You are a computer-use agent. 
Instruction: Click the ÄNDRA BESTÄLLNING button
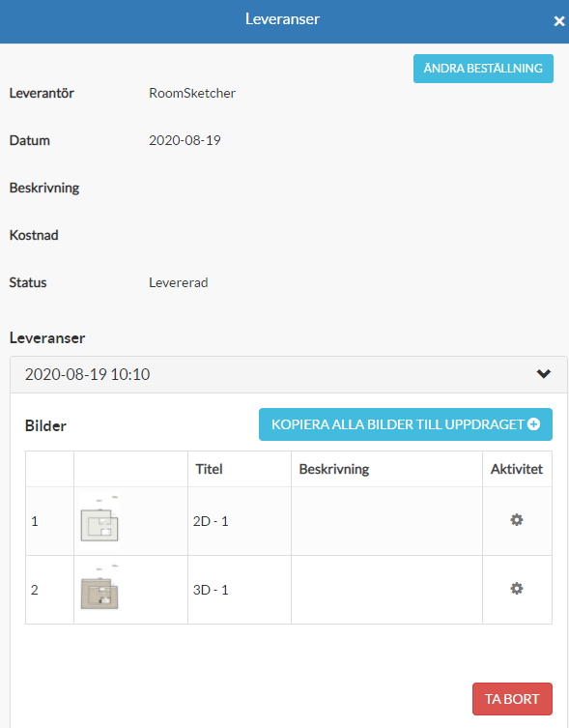(x=483, y=69)
